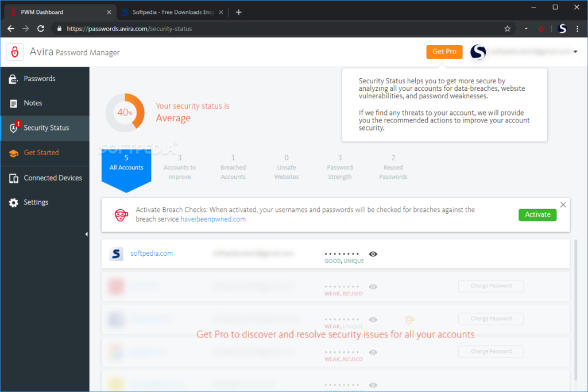588x392 pixels.
Task: Bookmark this page with the star icon
Action: [507, 29]
